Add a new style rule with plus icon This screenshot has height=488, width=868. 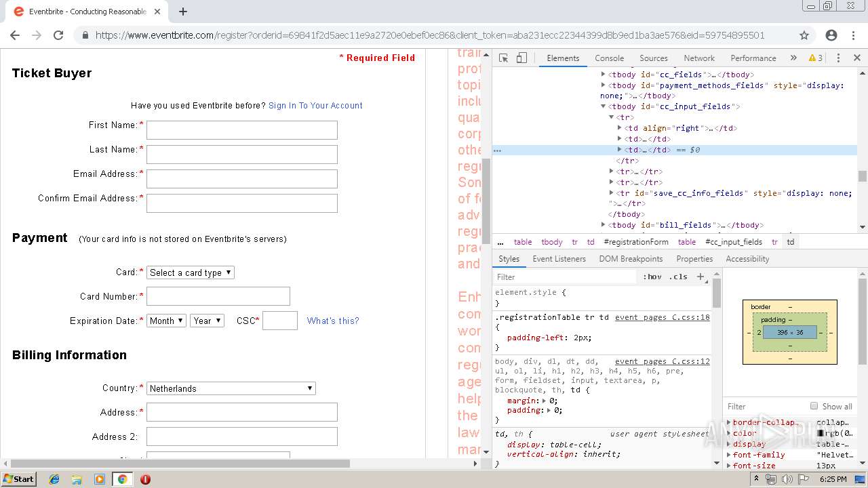pos(701,277)
